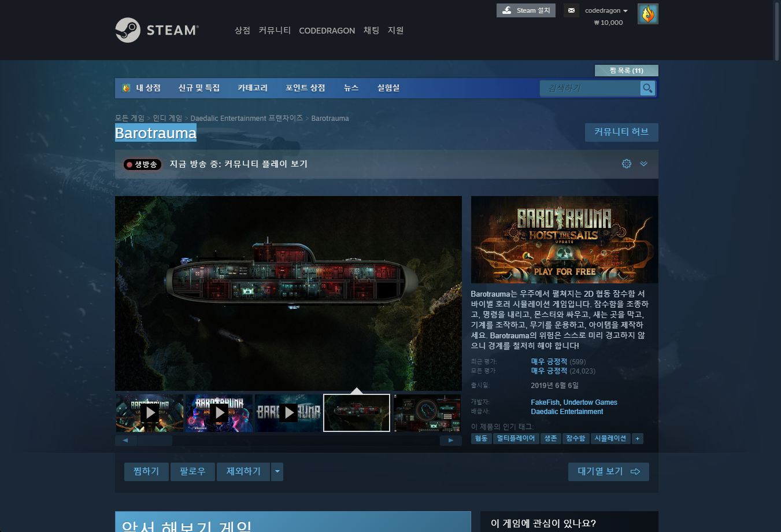Open the 실험실 tab
The height and width of the screenshot is (532, 781).
click(x=388, y=88)
